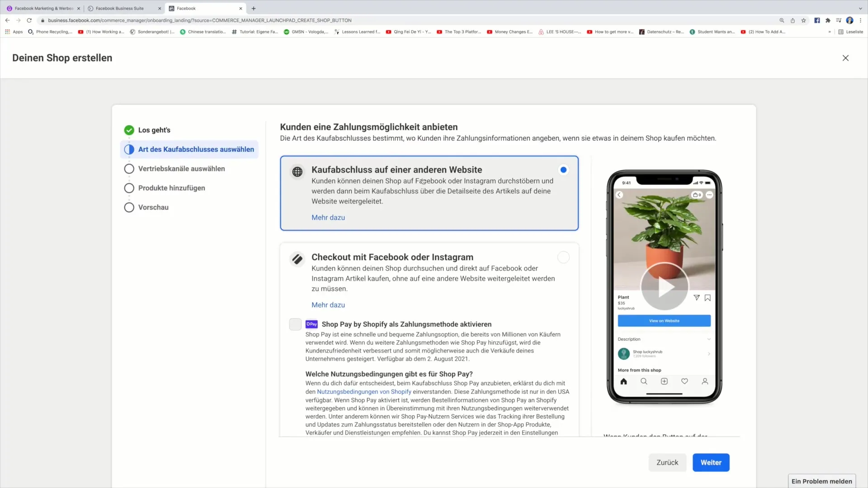
Task: Click 'Mehr dazu' link under Facebook checkout
Action: [x=328, y=305]
